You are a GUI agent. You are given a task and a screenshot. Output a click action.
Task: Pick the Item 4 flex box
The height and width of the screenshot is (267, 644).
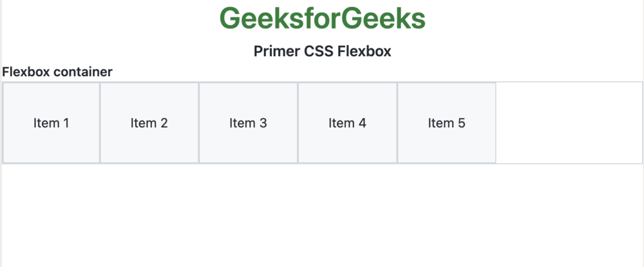click(347, 123)
